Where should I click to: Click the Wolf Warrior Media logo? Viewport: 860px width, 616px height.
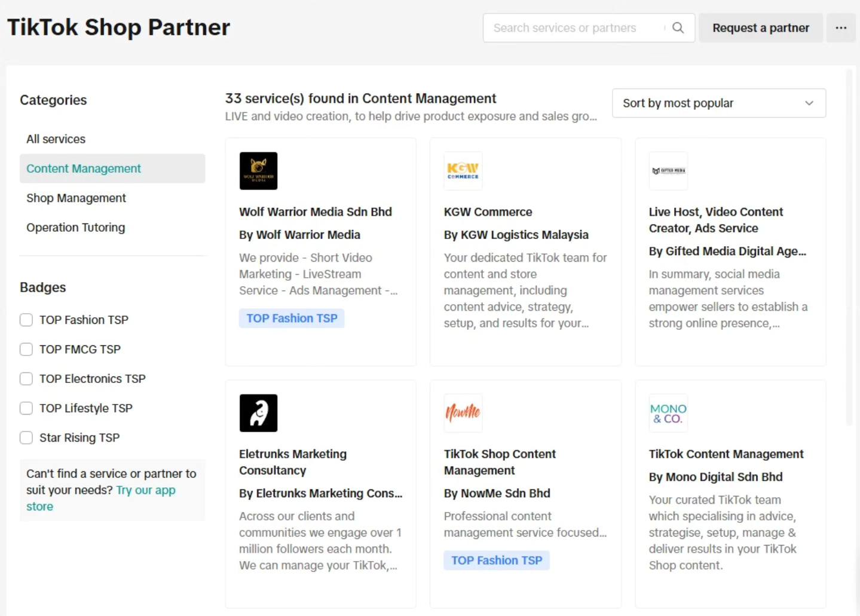click(258, 171)
